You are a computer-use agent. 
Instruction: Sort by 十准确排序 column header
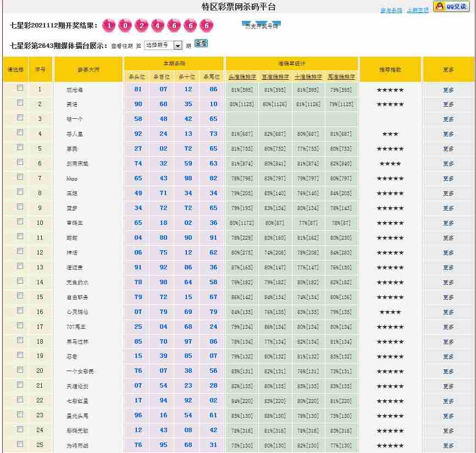click(308, 77)
